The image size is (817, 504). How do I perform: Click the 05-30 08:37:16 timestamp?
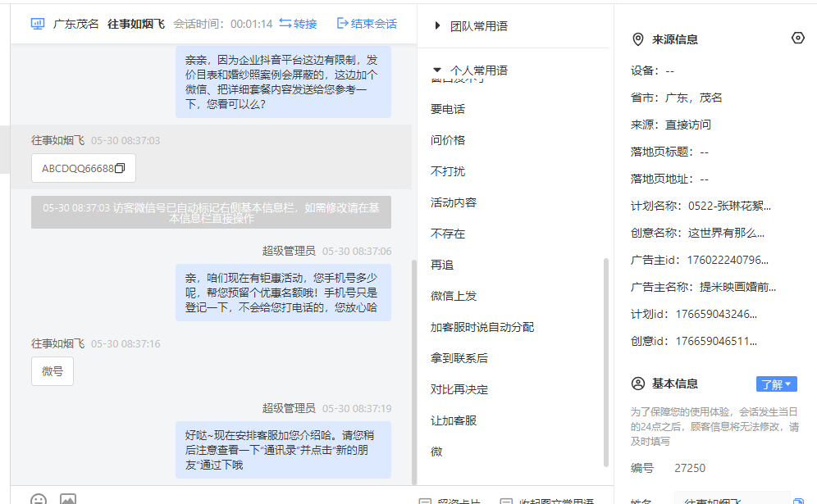coord(126,344)
